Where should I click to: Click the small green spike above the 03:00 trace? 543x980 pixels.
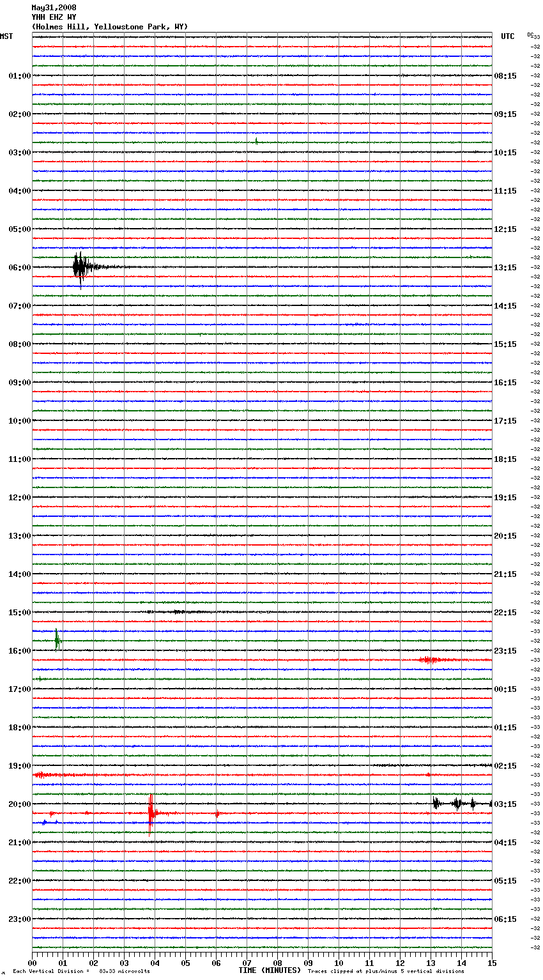256,141
